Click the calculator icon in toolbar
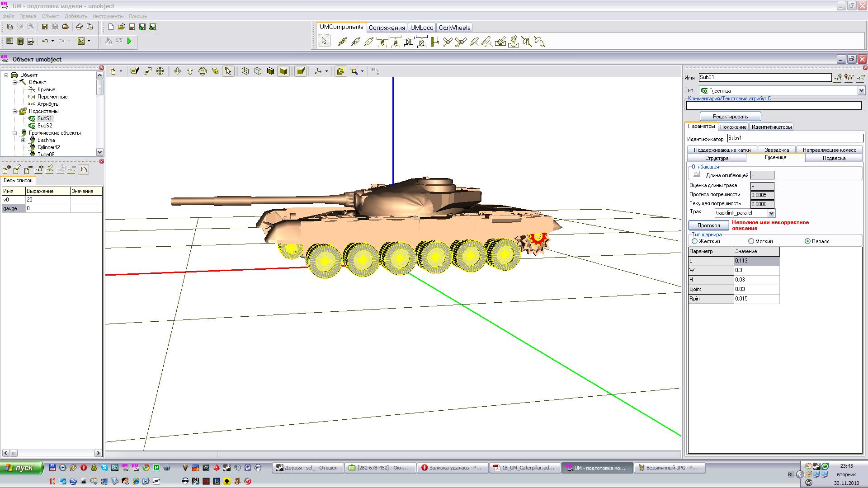 [x=20, y=41]
